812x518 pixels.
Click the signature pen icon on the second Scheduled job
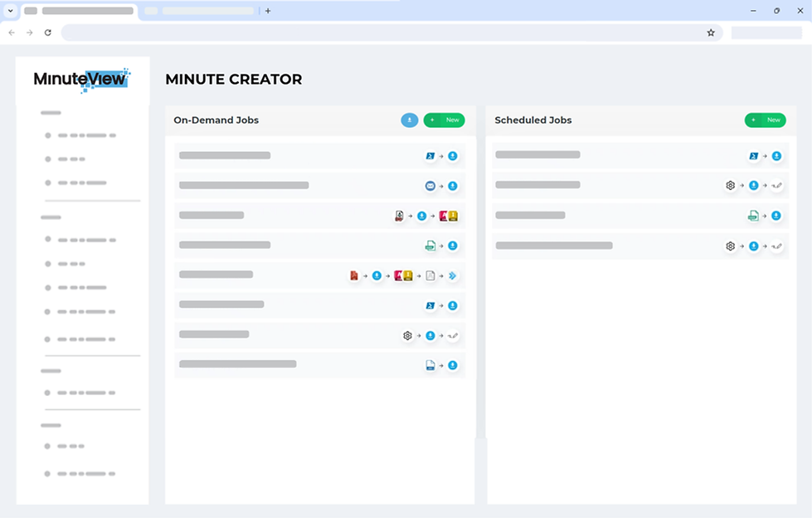pyautogui.click(x=776, y=185)
